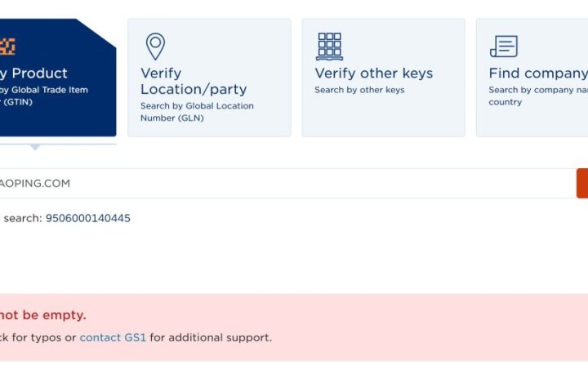The image size is (588, 392).
Task: Click the Global Trade Item (GTIN) description
Action: tap(43, 96)
